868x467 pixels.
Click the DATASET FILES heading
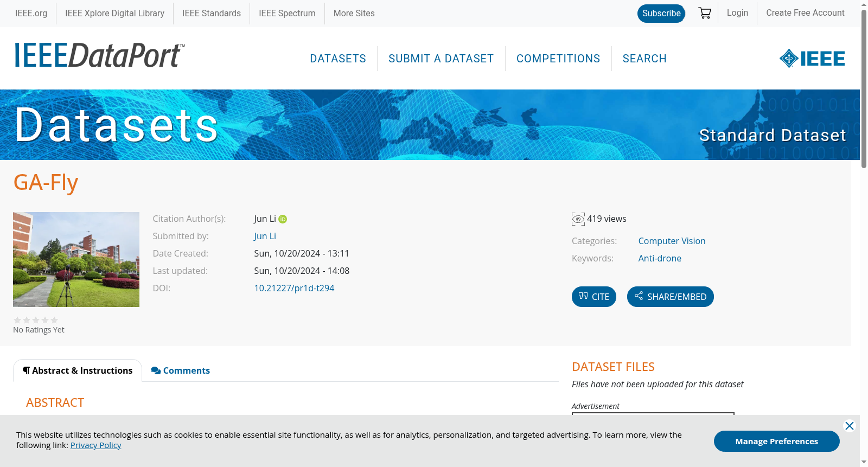(x=613, y=367)
